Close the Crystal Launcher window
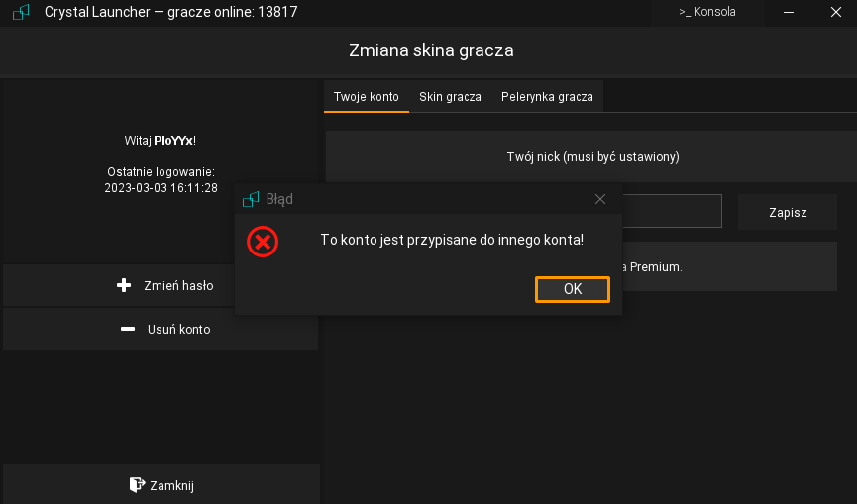 [837, 12]
